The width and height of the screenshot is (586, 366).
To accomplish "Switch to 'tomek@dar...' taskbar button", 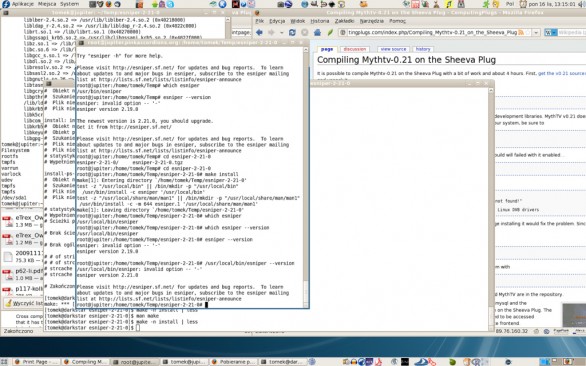I will 283,362.
